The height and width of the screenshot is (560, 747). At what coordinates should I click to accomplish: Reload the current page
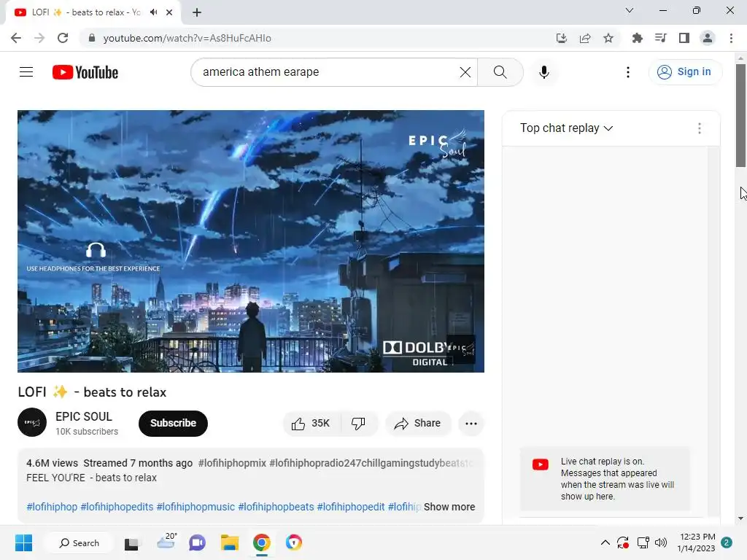coord(63,38)
